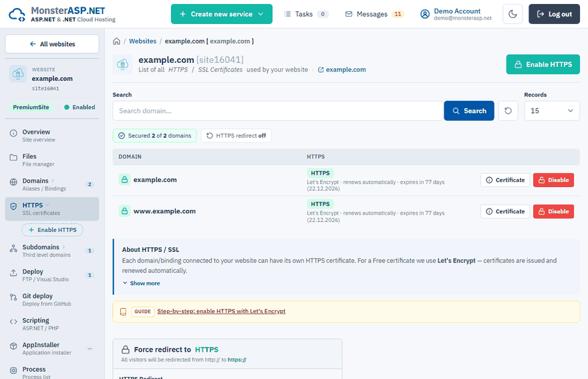Open Files file manager
This screenshot has height=379, width=588.
[x=52, y=160]
